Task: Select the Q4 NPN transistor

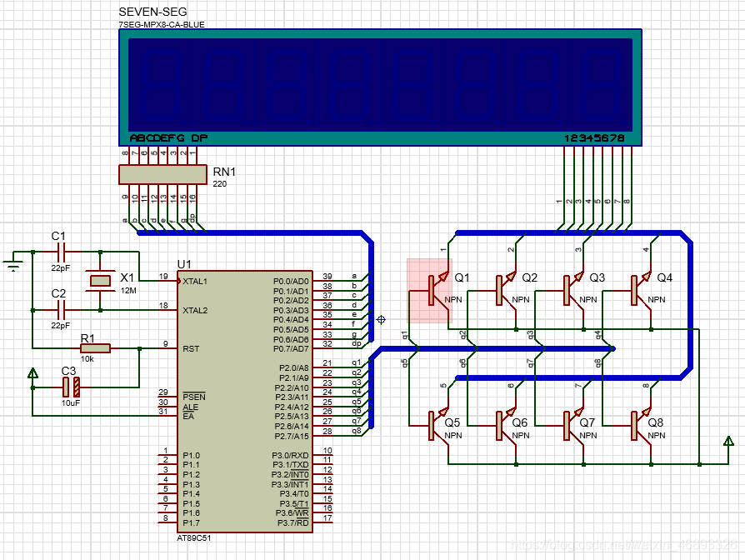Action: pyautogui.click(x=635, y=290)
